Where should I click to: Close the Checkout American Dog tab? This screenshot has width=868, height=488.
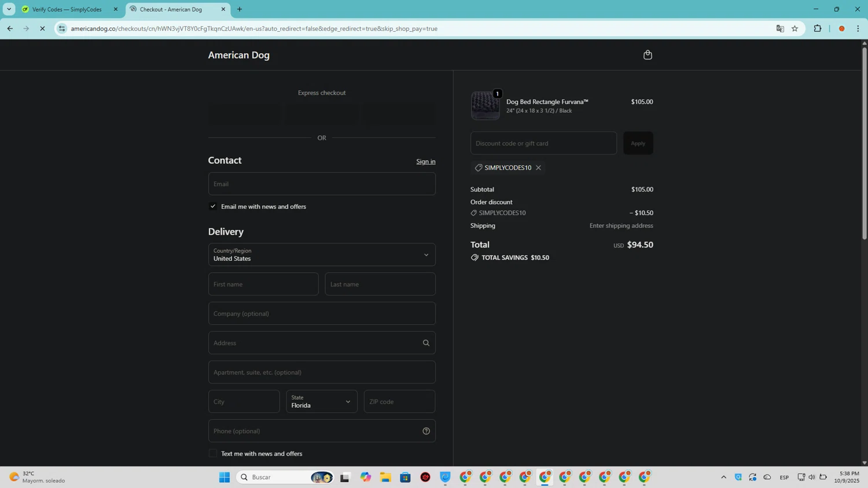click(x=223, y=9)
